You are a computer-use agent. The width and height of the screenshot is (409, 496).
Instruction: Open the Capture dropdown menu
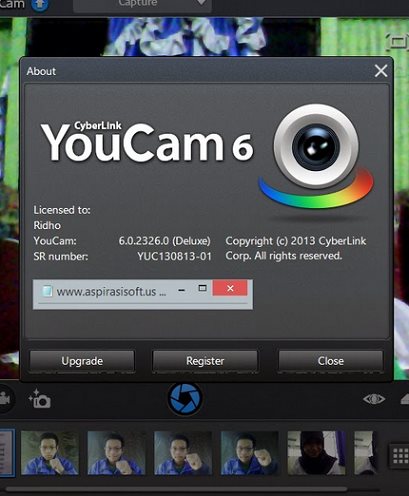pos(142,5)
